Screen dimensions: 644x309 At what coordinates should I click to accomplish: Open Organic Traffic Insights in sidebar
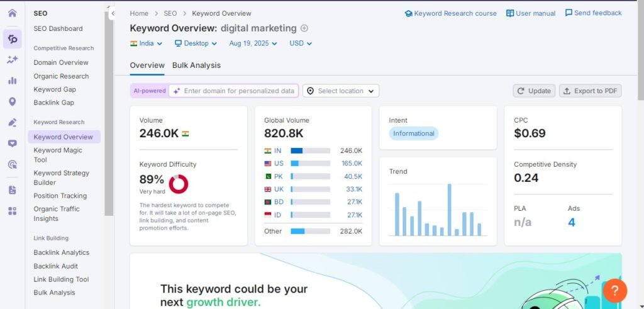(x=56, y=214)
